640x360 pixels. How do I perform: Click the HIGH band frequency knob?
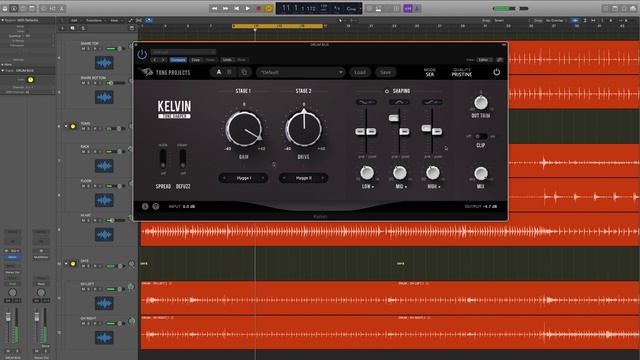(x=433, y=173)
